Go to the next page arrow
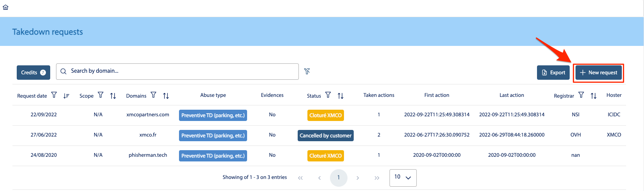644x191 pixels. (x=358, y=178)
